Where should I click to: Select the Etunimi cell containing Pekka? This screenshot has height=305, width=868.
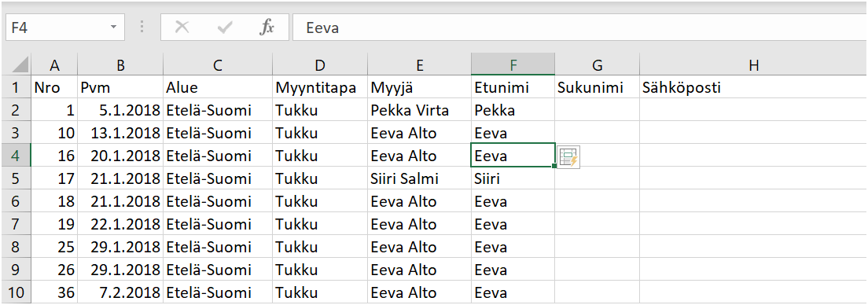tap(513, 110)
